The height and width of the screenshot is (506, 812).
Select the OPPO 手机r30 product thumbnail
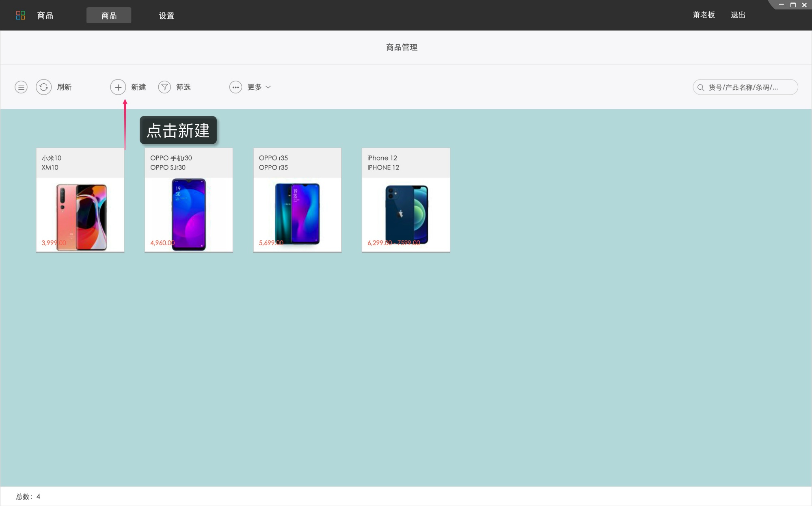tap(189, 214)
